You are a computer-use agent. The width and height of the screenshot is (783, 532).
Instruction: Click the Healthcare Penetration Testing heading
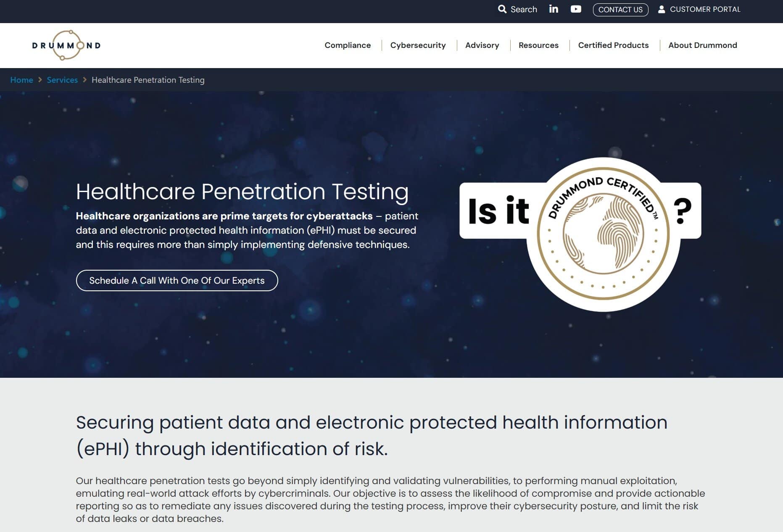tap(242, 191)
